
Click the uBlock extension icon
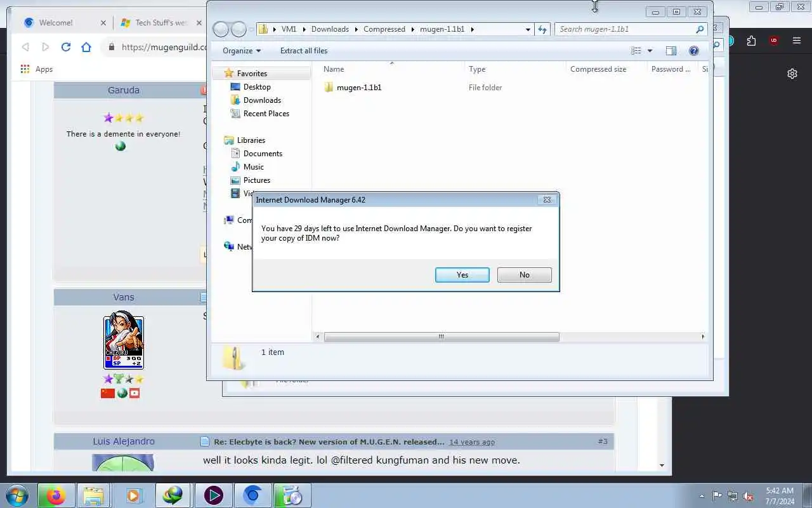click(x=773, y=41)
